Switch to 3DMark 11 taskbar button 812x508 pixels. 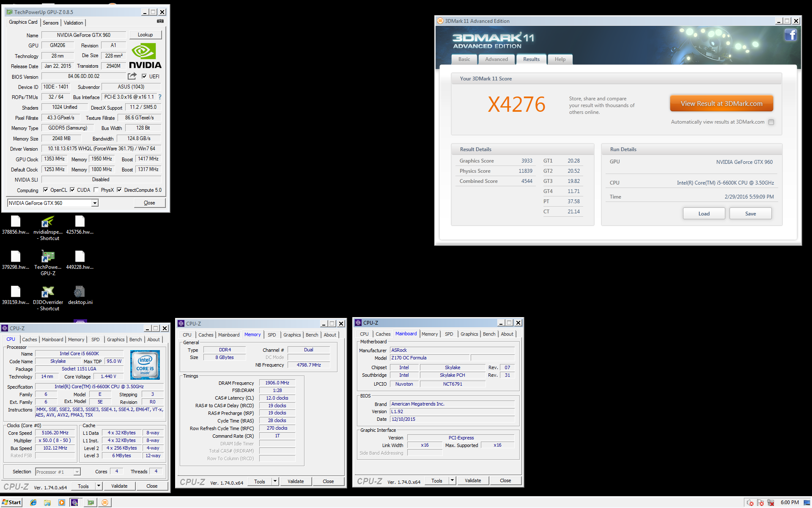coord(105,502)
